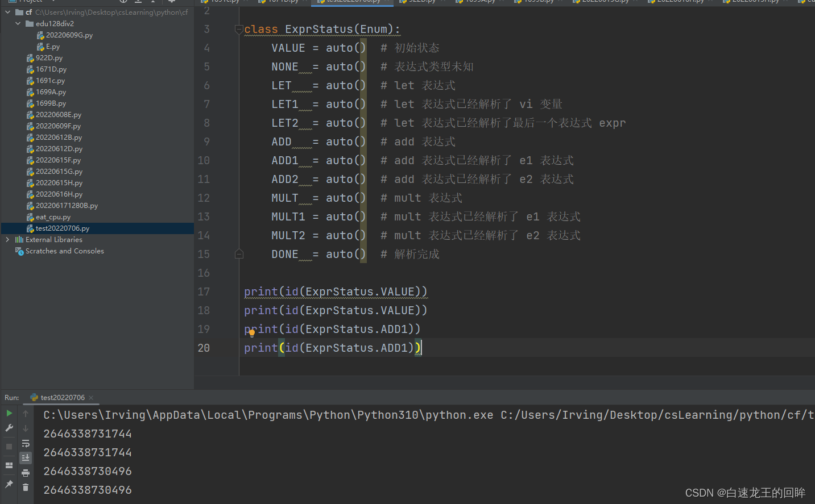Click the intention lightbulb near line 19
815x504 pixels.
pyautogui.click(x=251, y=335)
